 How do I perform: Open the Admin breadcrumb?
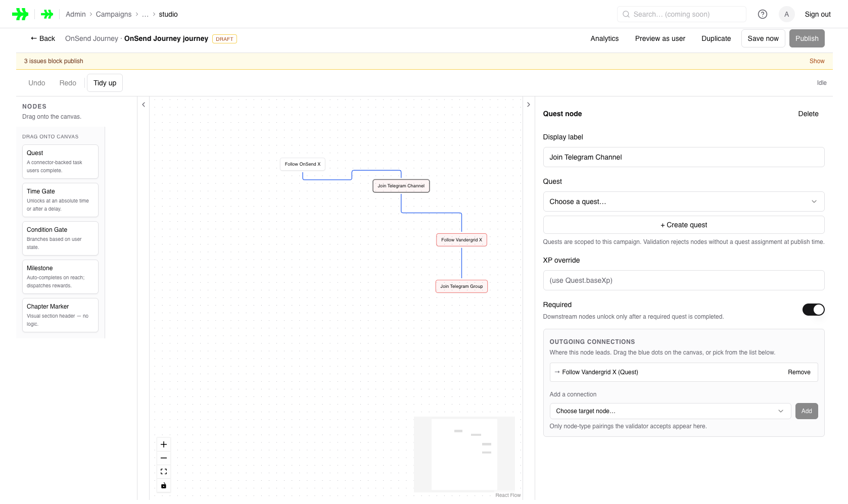(x=76, y=14)
